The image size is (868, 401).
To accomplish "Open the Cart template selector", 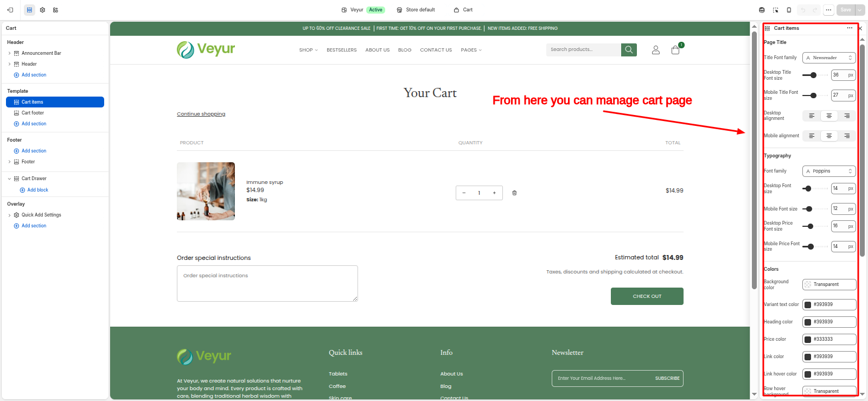I will [x=463, y=10].
